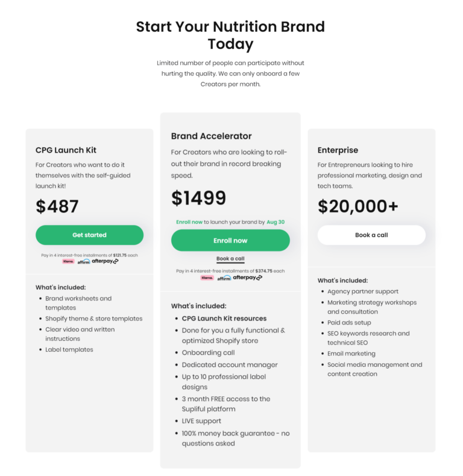The image size is (463, 476).
Task: Select the CPG Launch Kit plan title
Action: coord(66,150)
